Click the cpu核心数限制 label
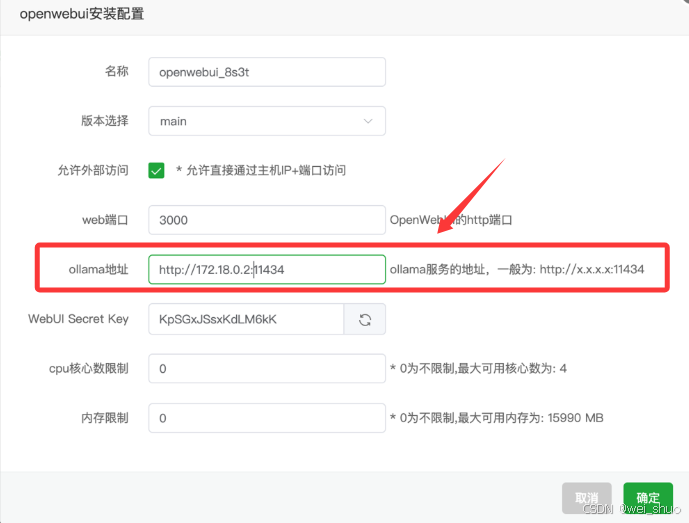Image resolution: width=689 pixels, height=523 pixels. 89,368
